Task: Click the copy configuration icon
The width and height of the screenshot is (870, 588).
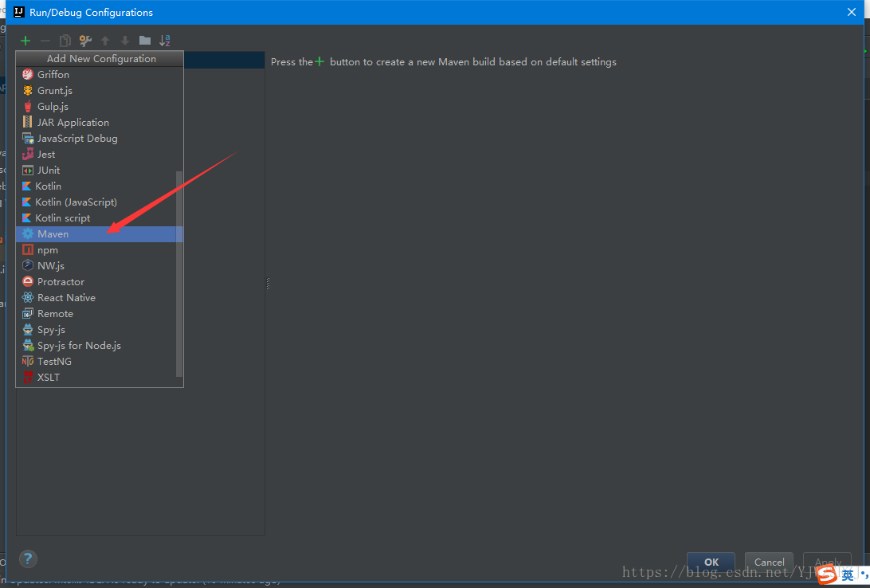Action: pos(65,41)
